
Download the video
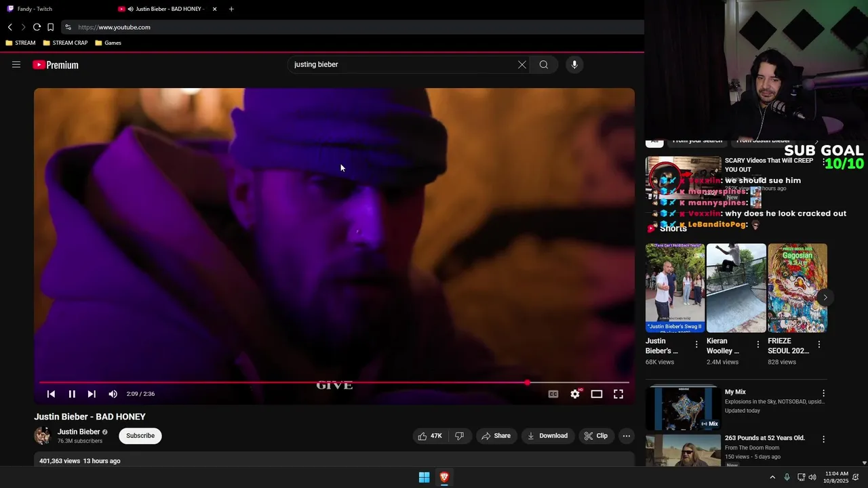547,436
